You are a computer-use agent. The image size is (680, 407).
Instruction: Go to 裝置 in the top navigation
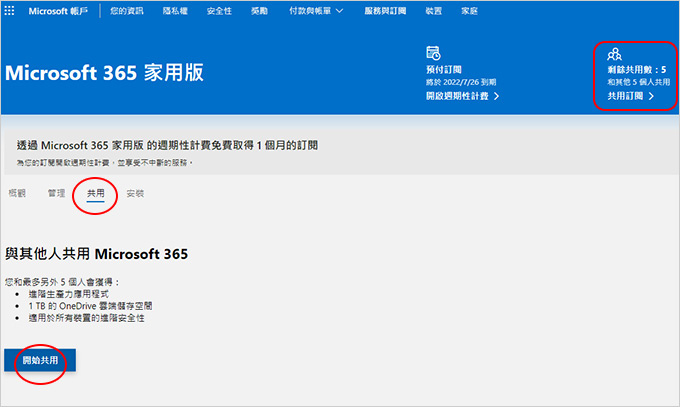(434, 11)
